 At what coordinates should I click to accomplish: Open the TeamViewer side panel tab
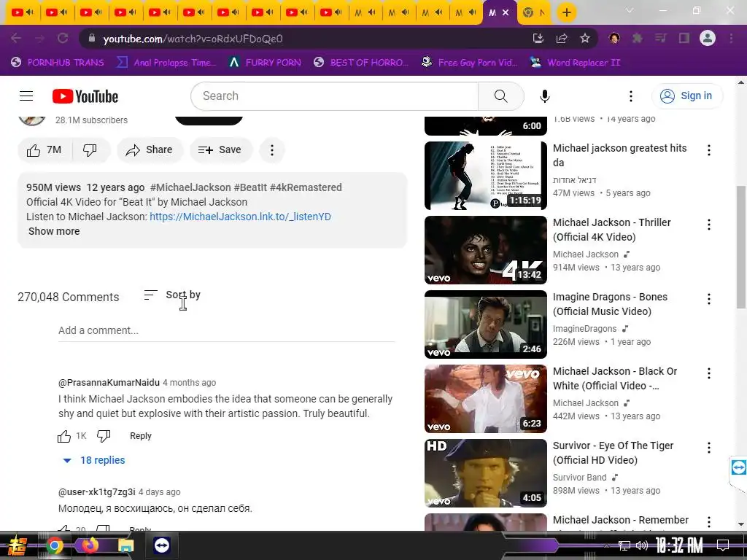coord(738,467)
